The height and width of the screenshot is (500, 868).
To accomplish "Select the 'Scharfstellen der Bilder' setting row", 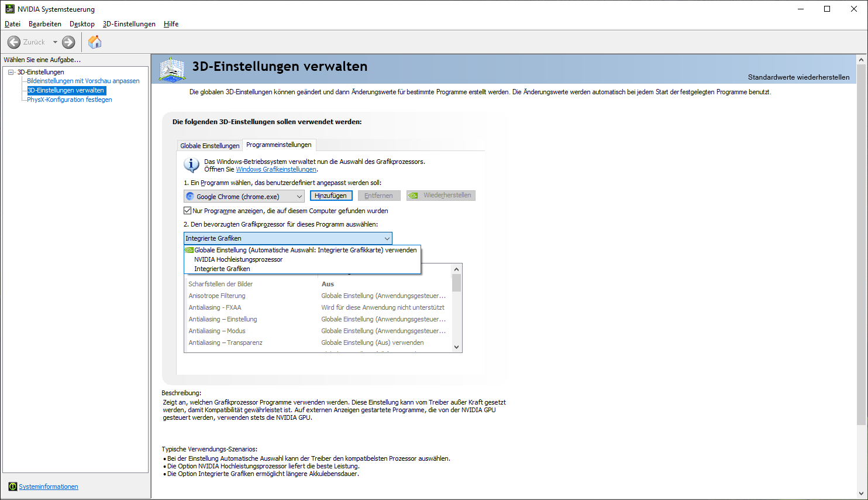I will [x=318, y=284].
